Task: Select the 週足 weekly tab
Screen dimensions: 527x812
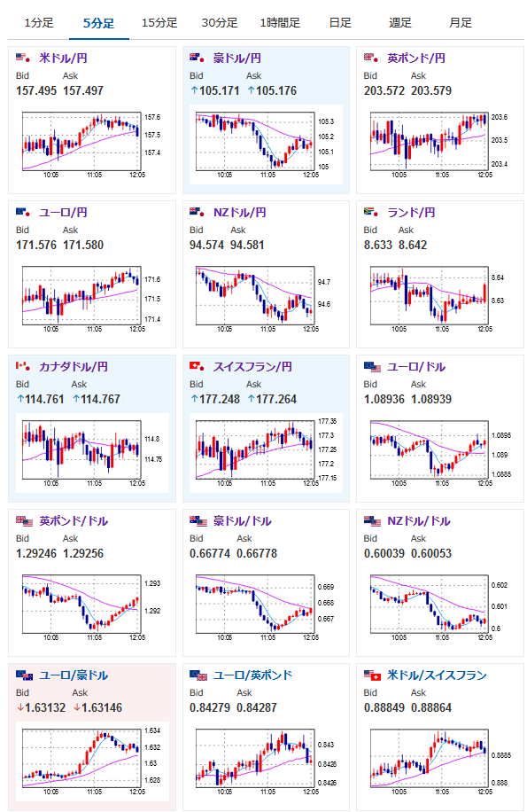Action: pyautogui.click(x=399, y=23)
